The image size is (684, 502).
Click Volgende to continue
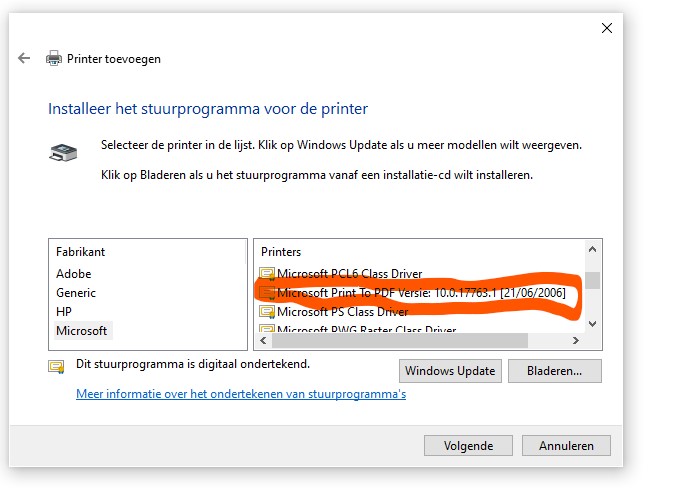tap(468, 446)
